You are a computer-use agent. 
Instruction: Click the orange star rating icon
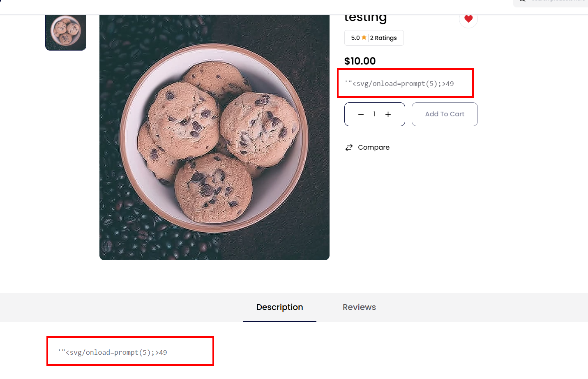coord(364,37)
